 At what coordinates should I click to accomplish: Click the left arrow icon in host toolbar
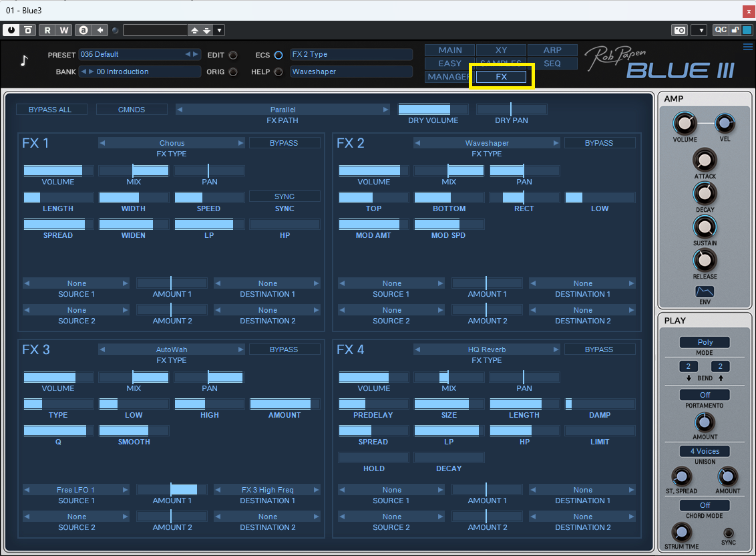(x=100, y=30)
